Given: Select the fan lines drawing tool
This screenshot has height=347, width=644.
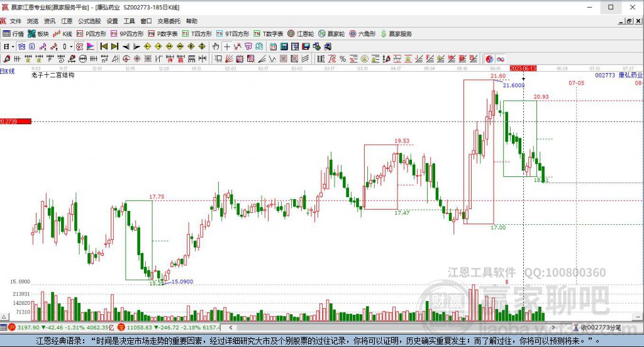Looking at the screenshot, I should pyautogui.click(x=229, y=59).
